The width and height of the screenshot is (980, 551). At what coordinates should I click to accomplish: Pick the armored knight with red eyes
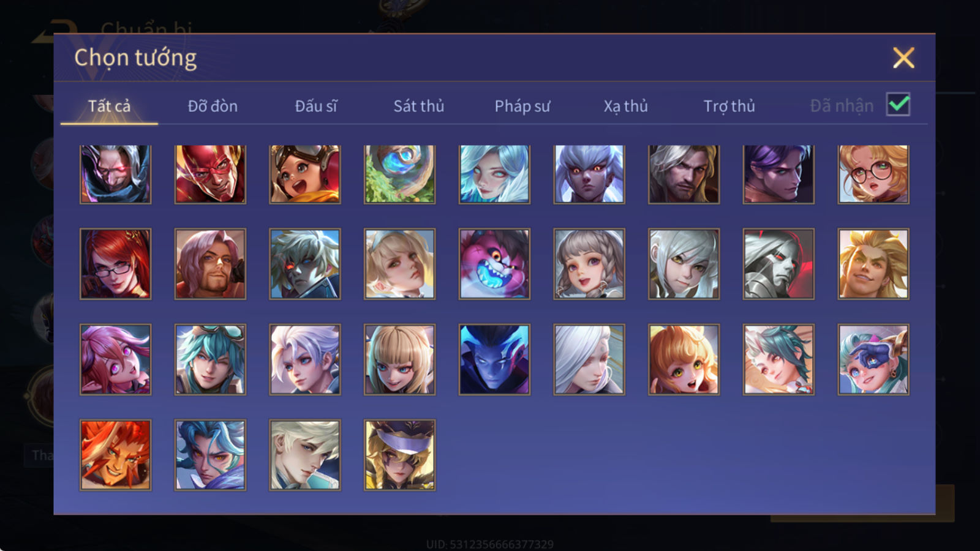778,264
